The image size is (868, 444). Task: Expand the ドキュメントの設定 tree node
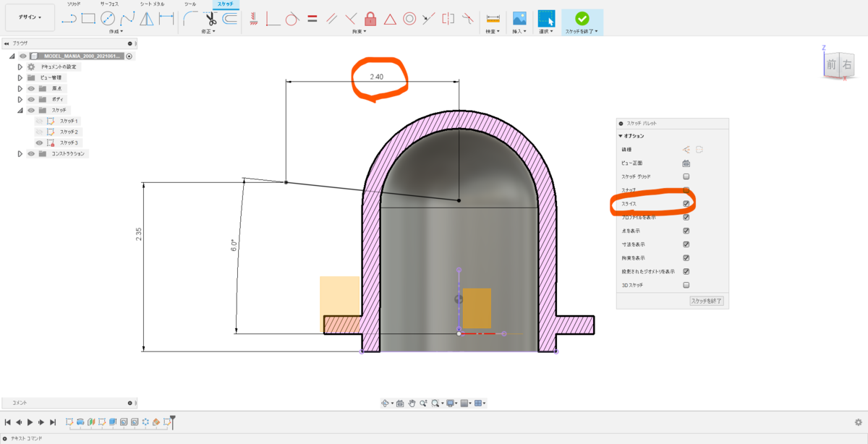tap(20, 67)
